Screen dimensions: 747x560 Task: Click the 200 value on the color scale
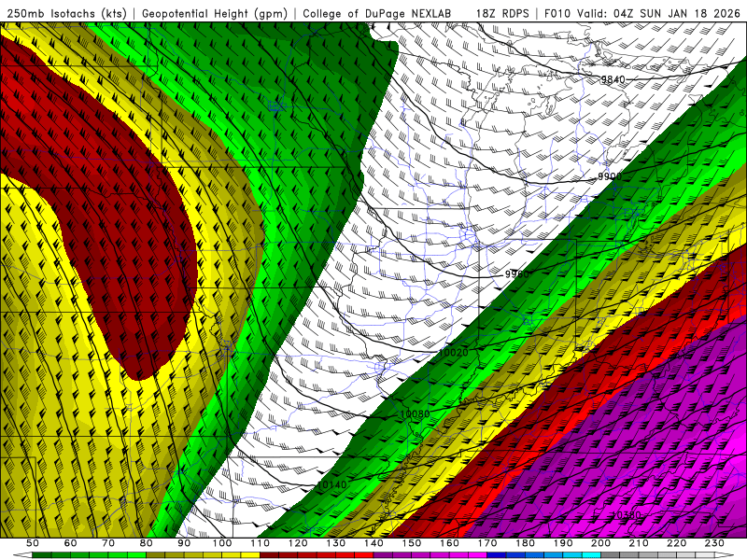[601, 543]
